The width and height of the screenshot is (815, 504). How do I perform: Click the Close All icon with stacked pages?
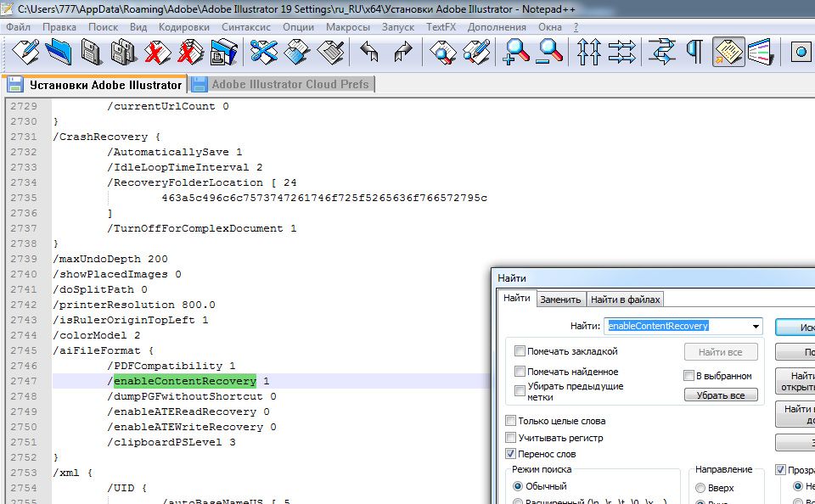[190, 52]
